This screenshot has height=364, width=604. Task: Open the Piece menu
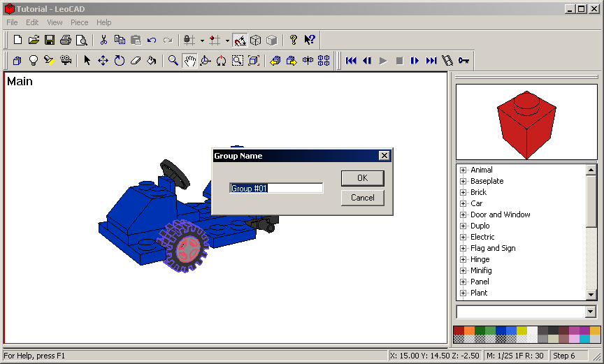pyautogui.click(x=79, y=22)
